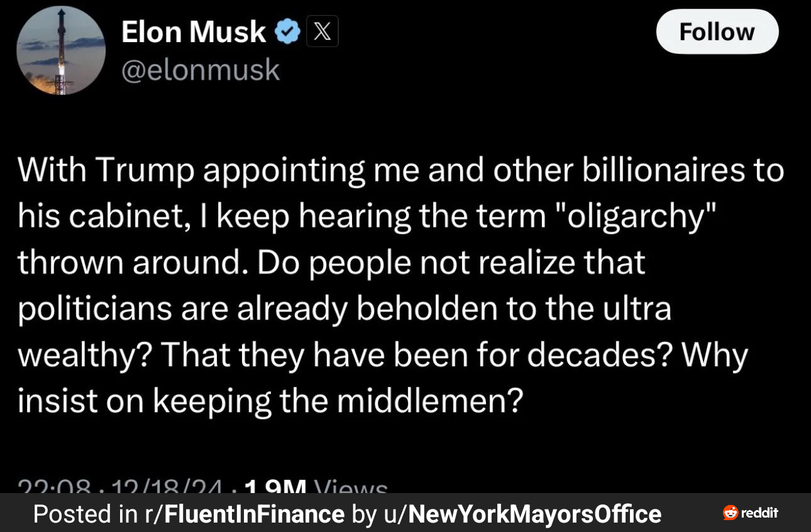Click the Follow button
811x532 pixels.
(717, 31)
